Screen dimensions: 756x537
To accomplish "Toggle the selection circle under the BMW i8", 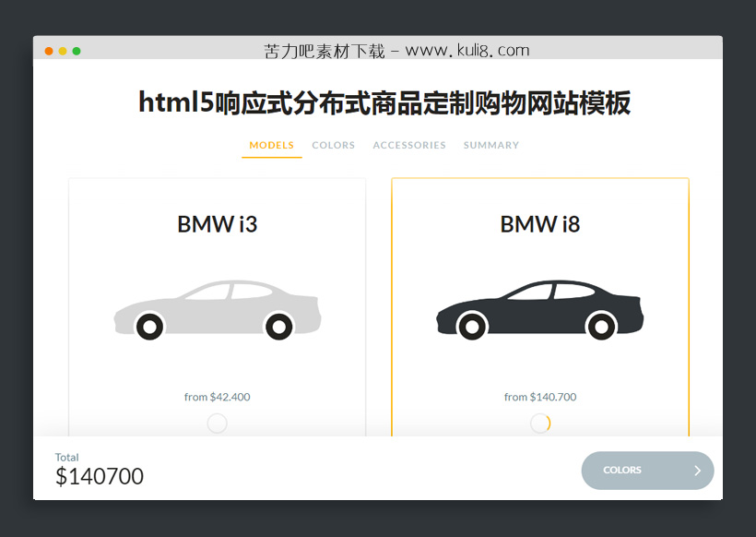I will point(539,423).
